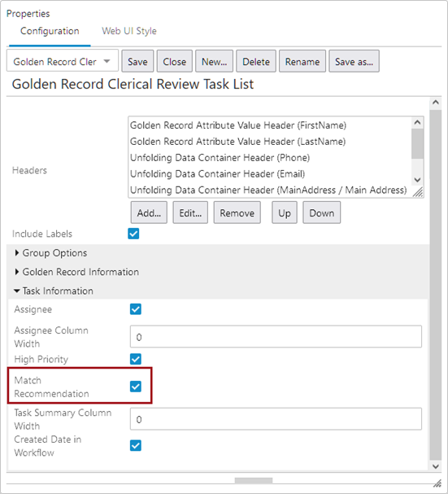Click the scroll-down arrow in Headers list
Screen dimensions: 448x494
tap(418, 180)
